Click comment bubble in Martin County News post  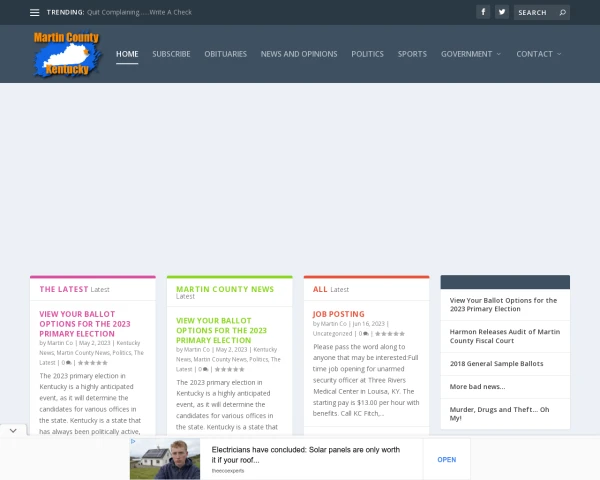[205, 369]
